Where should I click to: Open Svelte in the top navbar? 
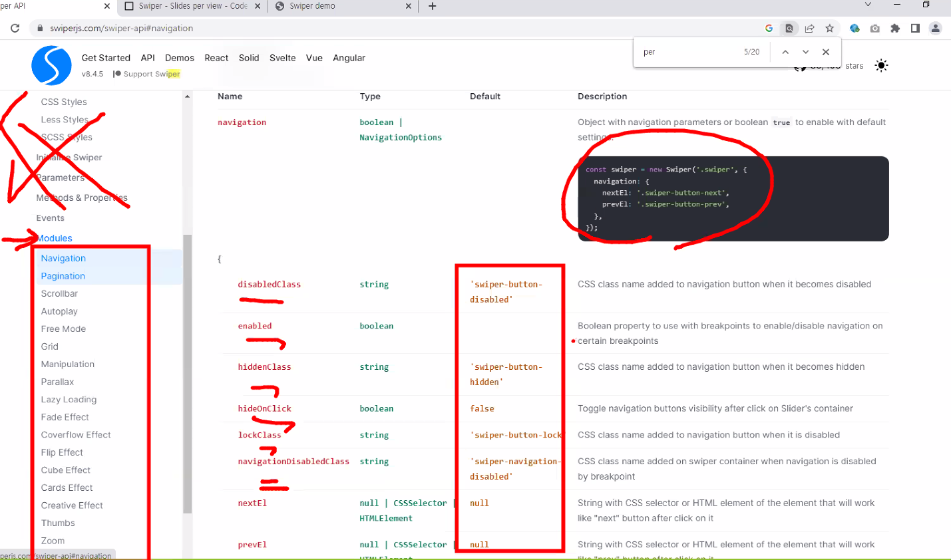[x=282, y=58]
